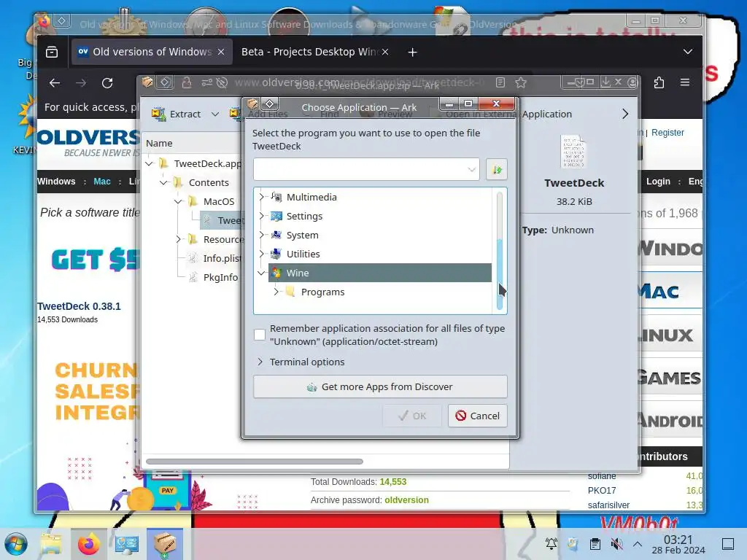
Task: Click the Linux category banner
Action: 670,335
